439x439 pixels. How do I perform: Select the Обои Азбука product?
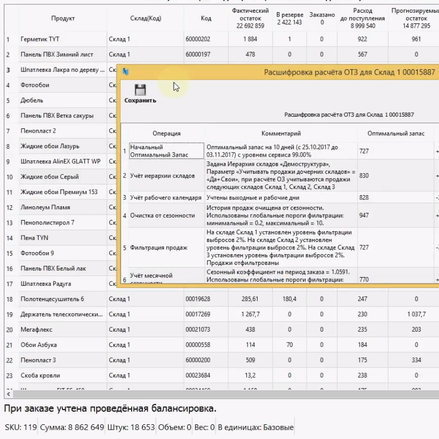39,345
